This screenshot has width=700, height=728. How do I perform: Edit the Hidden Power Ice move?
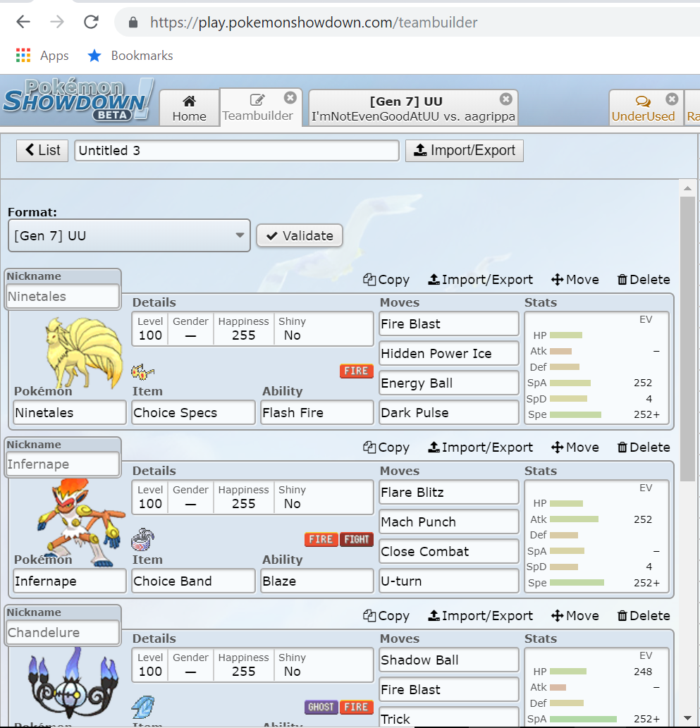click(449, 353)
